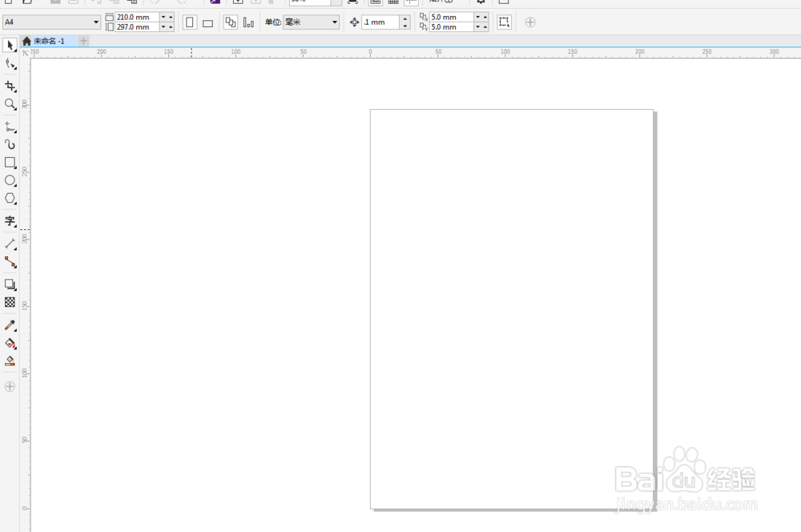This screenshot has height=532, width=801.
Task: Add new document with plus tab
Action: click(x=84, y=41)
